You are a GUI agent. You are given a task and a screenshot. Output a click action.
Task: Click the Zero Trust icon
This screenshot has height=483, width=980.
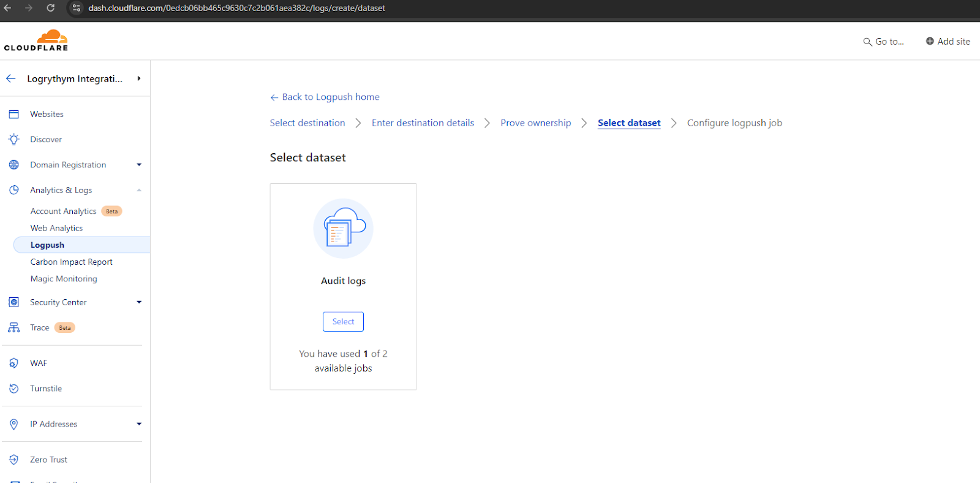[x=14, y=460]
